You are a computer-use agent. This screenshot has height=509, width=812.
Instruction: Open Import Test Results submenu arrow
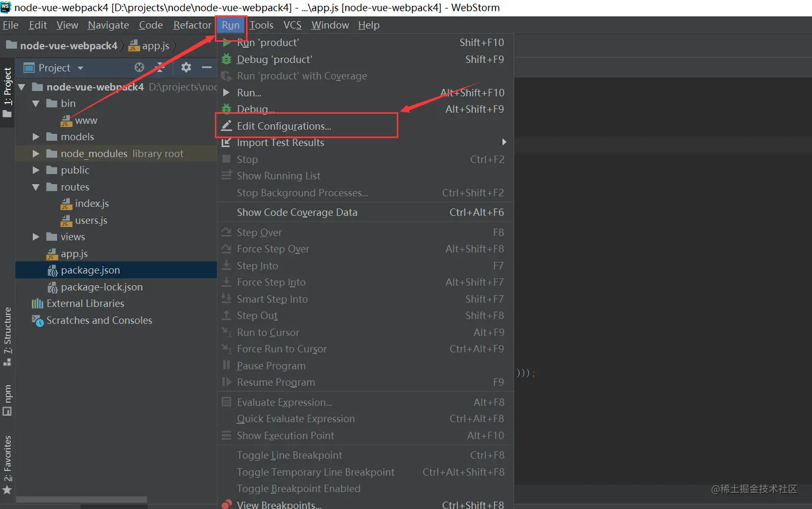(504, 142)
